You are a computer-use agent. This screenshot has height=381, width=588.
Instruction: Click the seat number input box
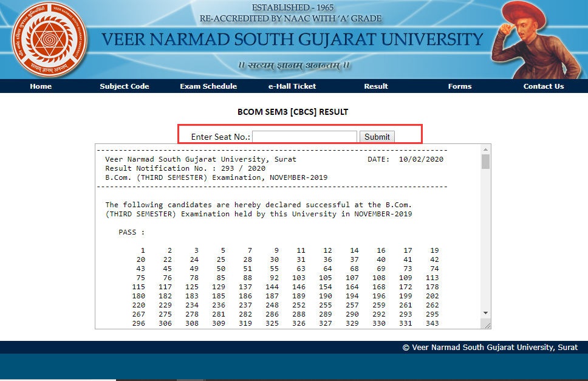(x=304, y=136)
